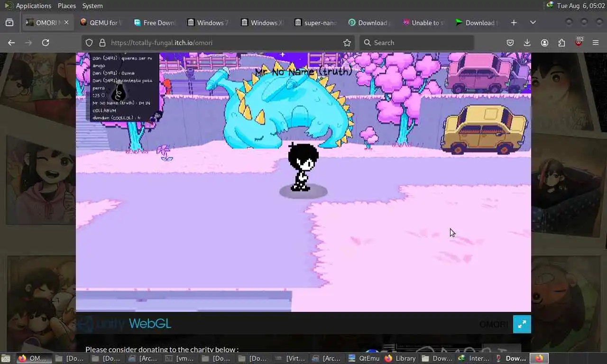Open the [Virt... taskbar window
Viewport: 607px width, 364px height.
[291, 358]
